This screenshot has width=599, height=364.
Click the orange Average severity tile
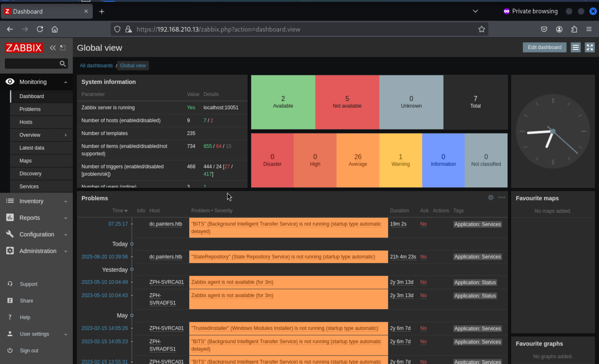coord(358,160)
